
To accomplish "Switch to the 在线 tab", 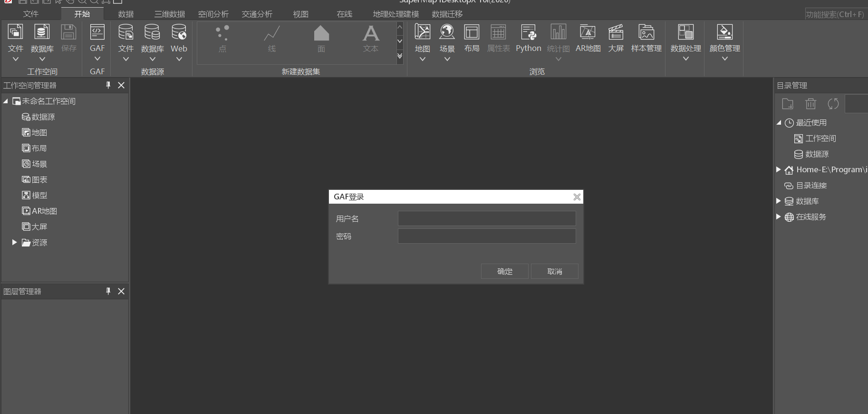I will click(x=345, y=14).
